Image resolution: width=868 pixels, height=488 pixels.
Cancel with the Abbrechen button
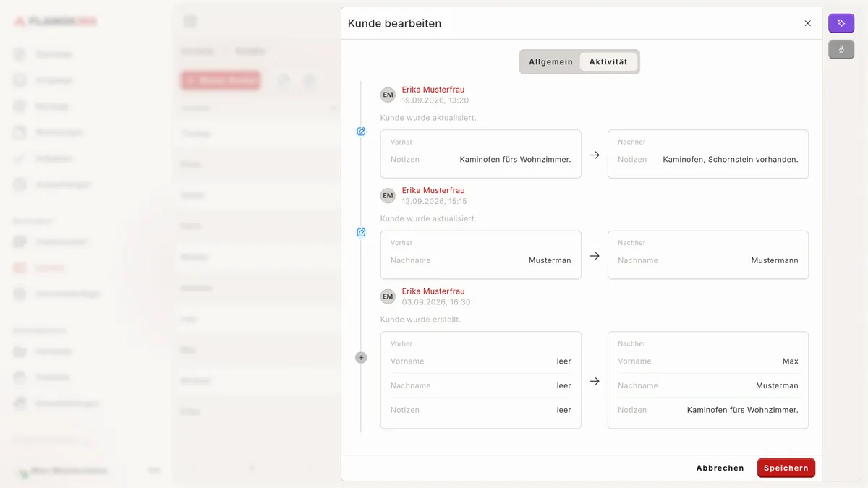pos(720,468)
